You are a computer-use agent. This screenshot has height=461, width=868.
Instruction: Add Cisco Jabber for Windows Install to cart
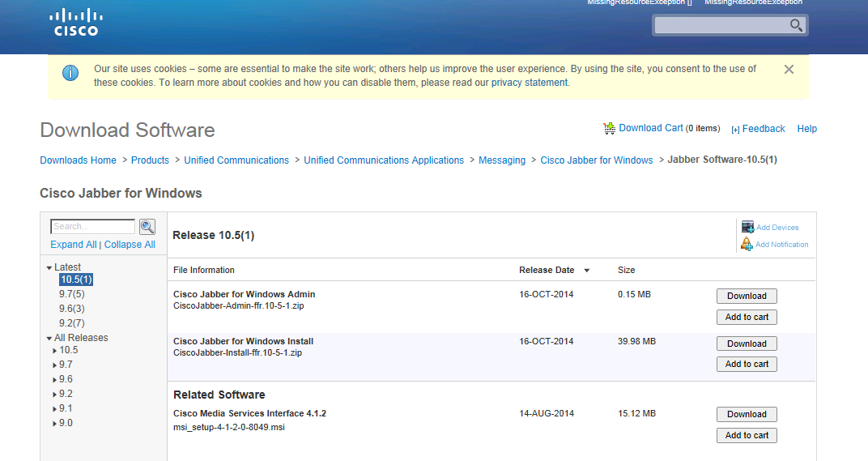747,364
